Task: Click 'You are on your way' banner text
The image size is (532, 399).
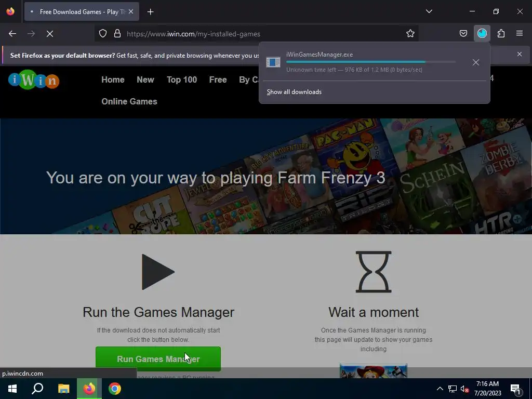Action: click(216, 178)
